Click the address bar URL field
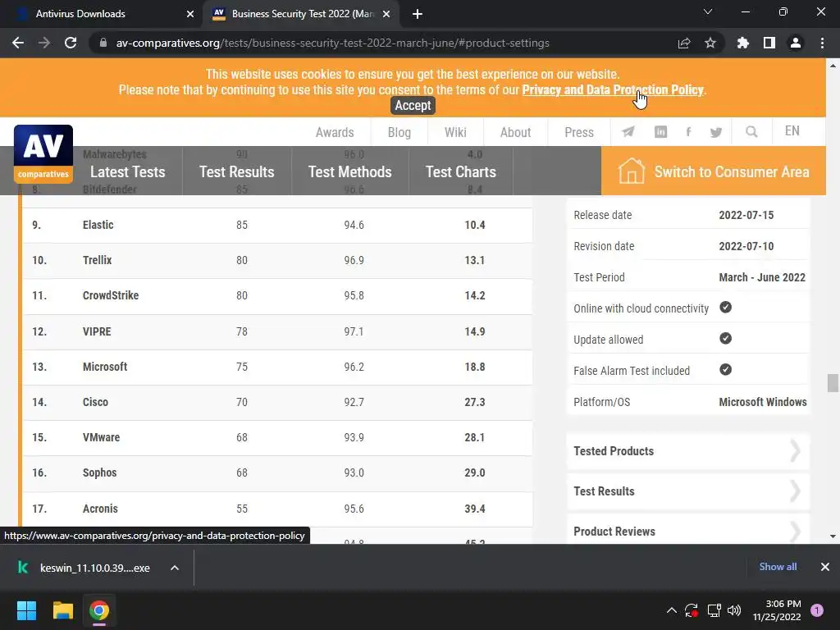840x630 pixels. 332,43
